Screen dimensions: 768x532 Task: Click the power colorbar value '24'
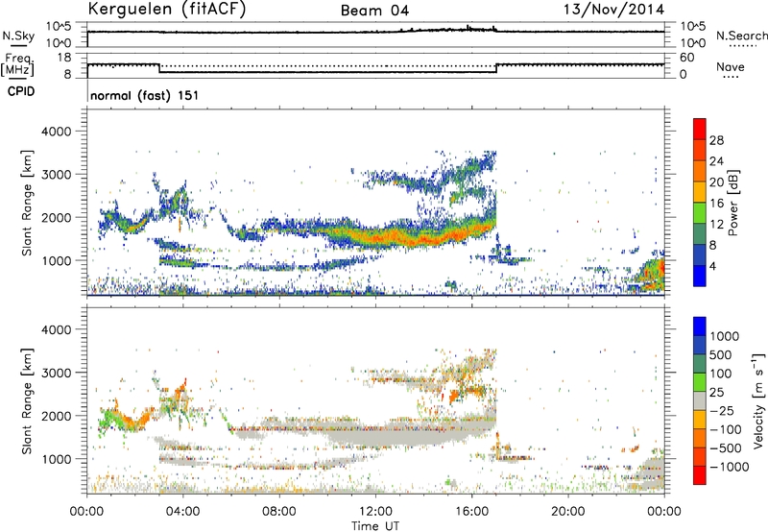[716, 161]
